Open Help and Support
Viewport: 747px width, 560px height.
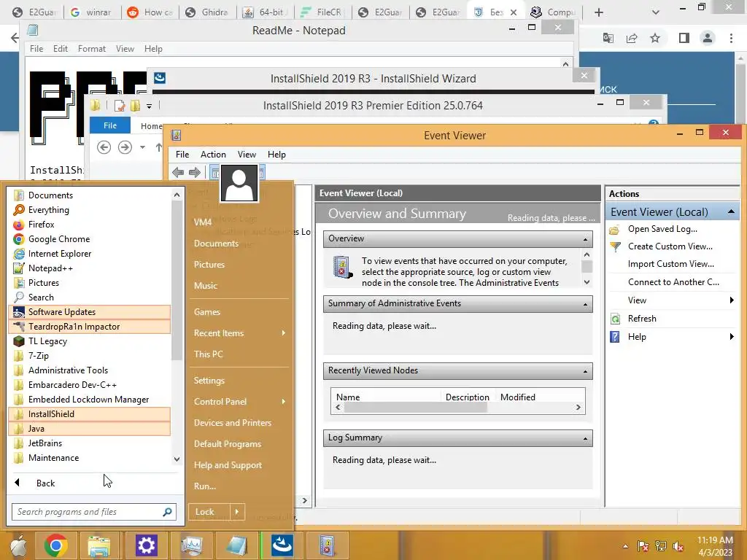click(228, 465)
